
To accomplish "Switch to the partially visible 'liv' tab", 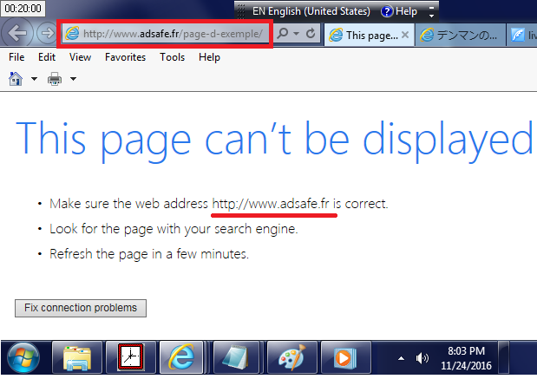I will [x=522, y=35].
